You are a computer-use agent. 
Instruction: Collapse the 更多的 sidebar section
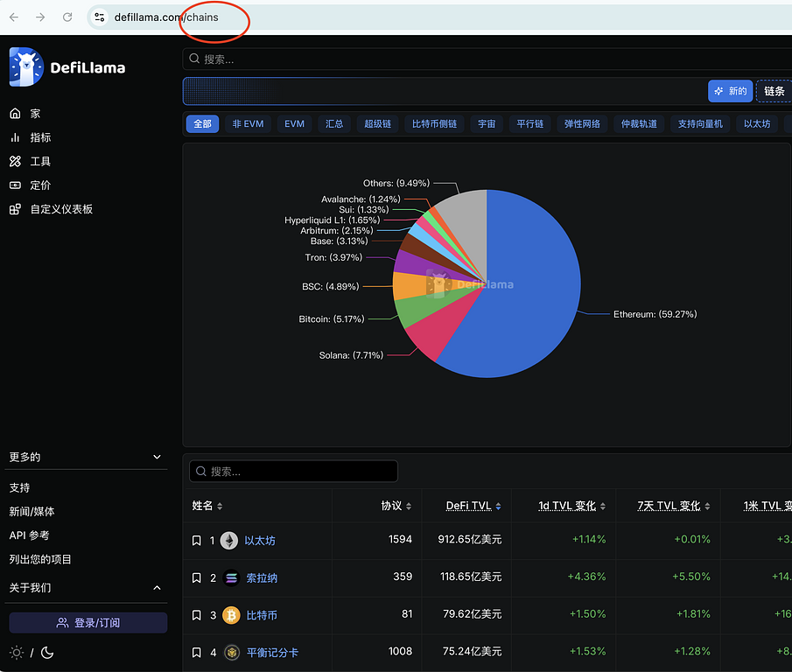coord(158,457)
